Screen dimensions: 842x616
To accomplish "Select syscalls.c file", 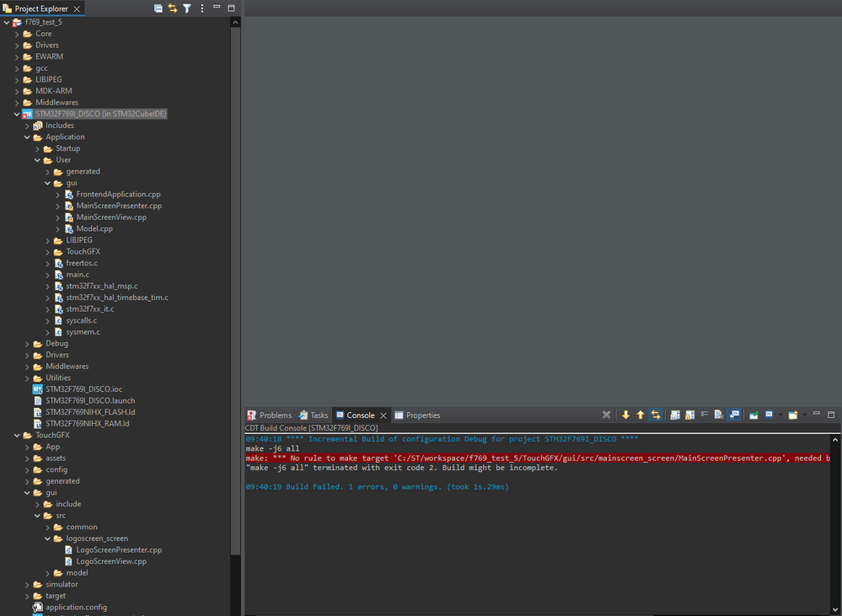I will pyautogui.click(x=81, y=320).
